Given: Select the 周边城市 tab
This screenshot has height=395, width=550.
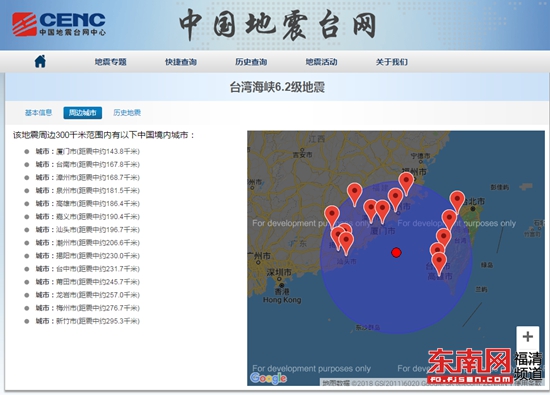Looking at the screenshot, I should click(x=83, y=113).
